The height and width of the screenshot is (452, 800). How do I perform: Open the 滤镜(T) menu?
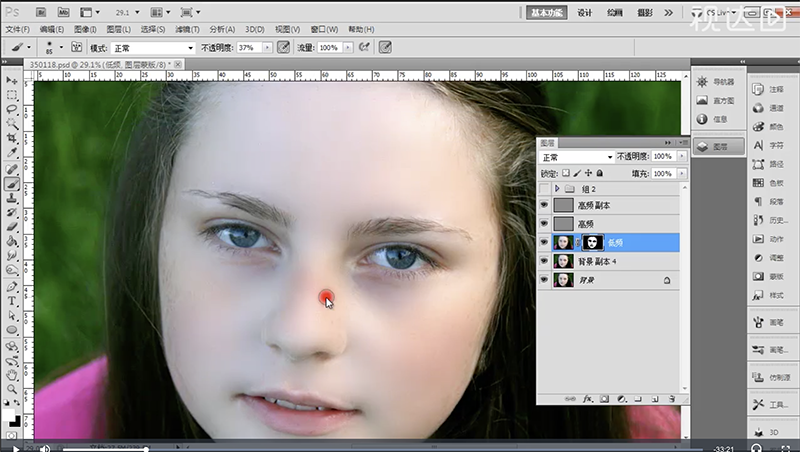[x=187, y=30]
